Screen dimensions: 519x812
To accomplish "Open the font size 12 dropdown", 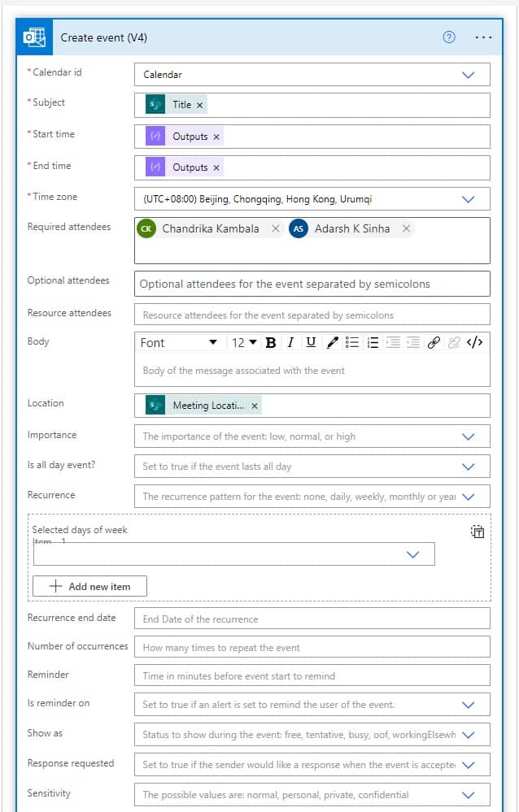I will tap(244, 343).
